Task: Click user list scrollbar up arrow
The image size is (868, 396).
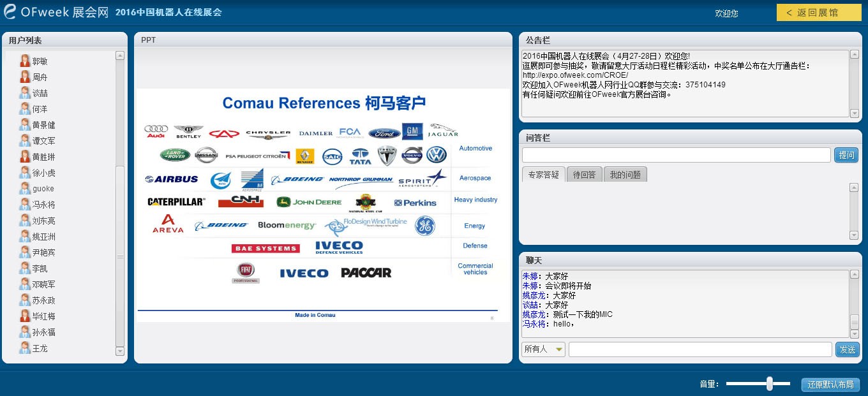Action: (x=120, y=55)
